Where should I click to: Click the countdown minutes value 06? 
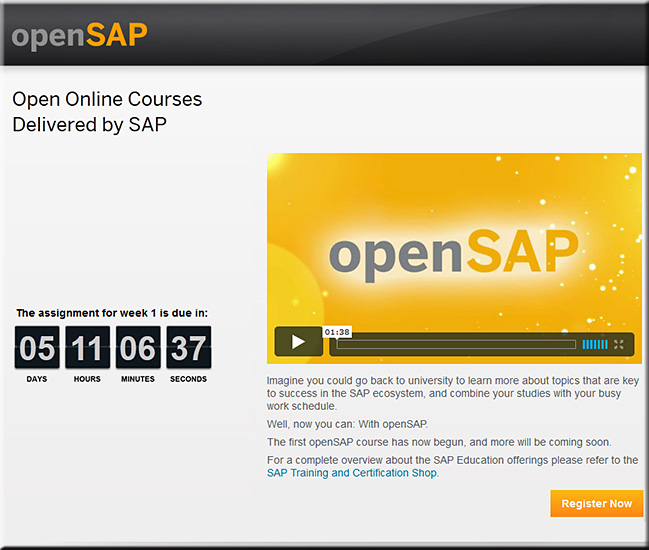(x=138, y=347)
